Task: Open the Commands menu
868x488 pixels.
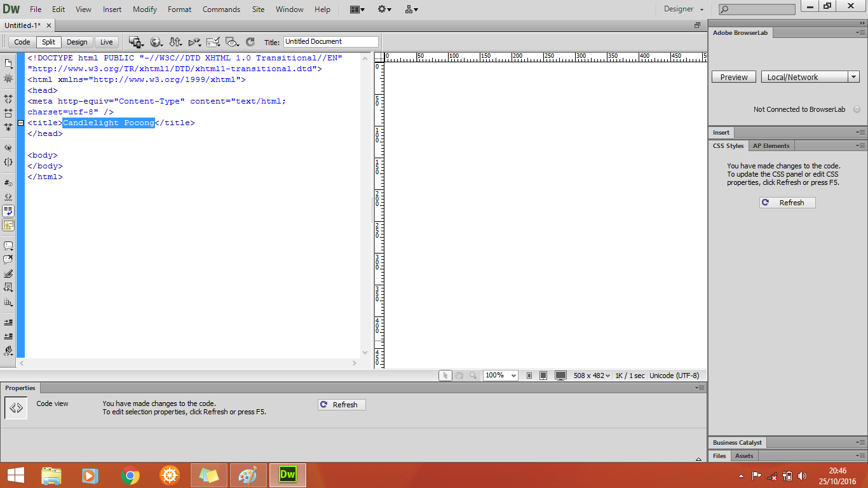Action: coord(221,10)
